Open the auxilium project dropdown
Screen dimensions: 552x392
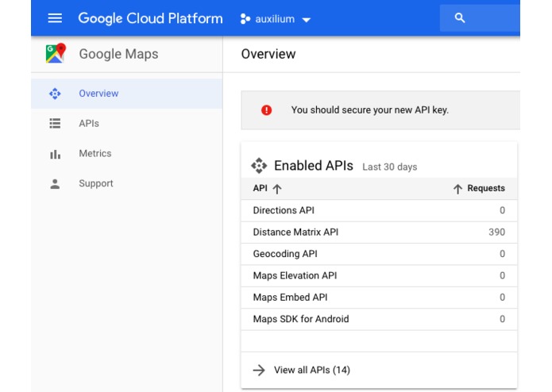click(x=276, y=19)
